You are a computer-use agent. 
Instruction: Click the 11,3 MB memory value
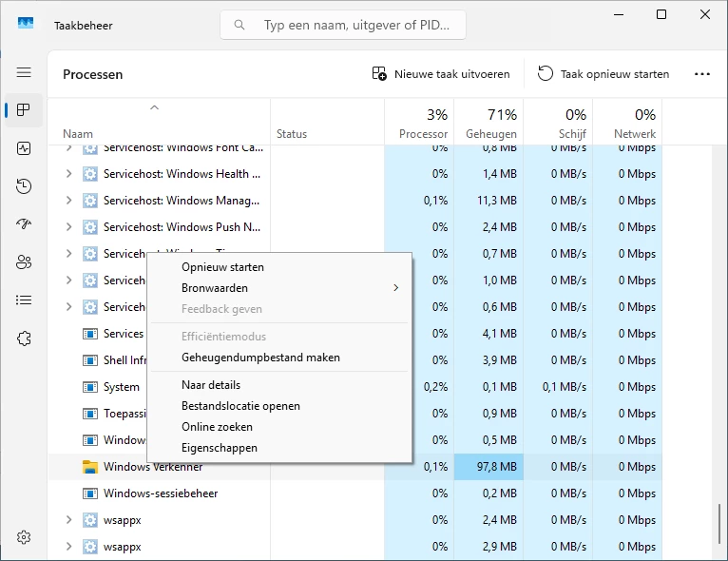(x=497, y=201)
